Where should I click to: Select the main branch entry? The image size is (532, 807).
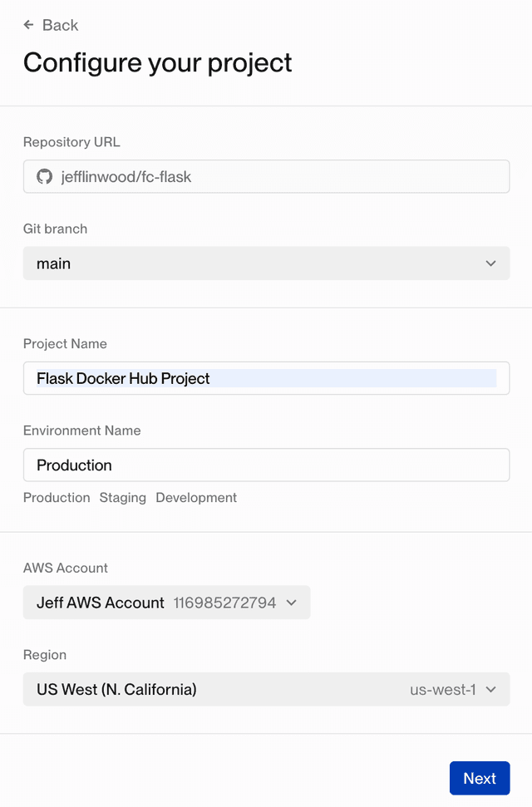coord(53,263)
